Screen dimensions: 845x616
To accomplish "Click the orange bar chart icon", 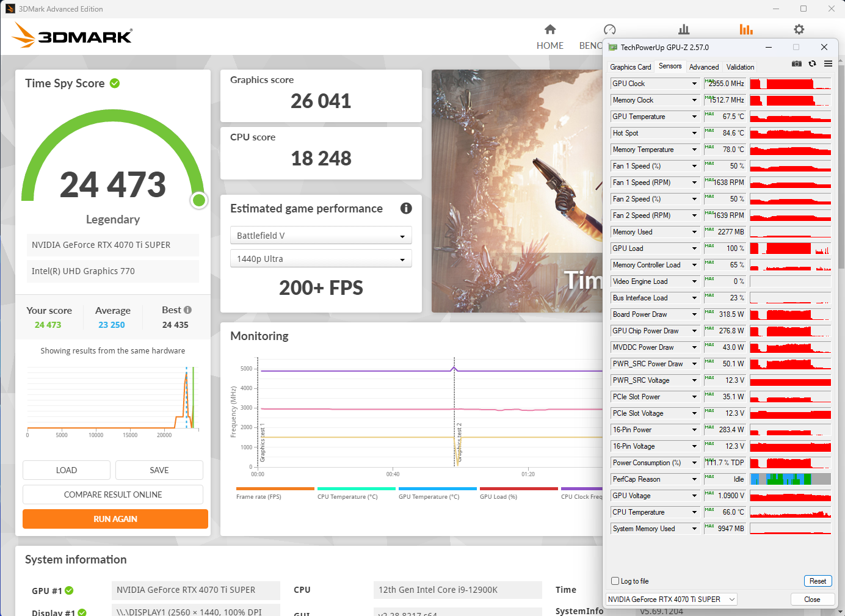I will pos(745,29).
